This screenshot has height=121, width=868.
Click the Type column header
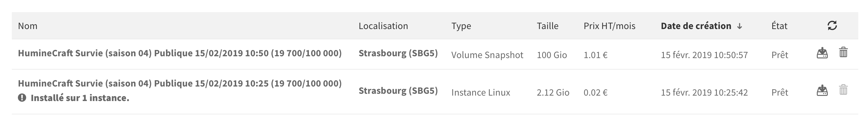point(461,26)
